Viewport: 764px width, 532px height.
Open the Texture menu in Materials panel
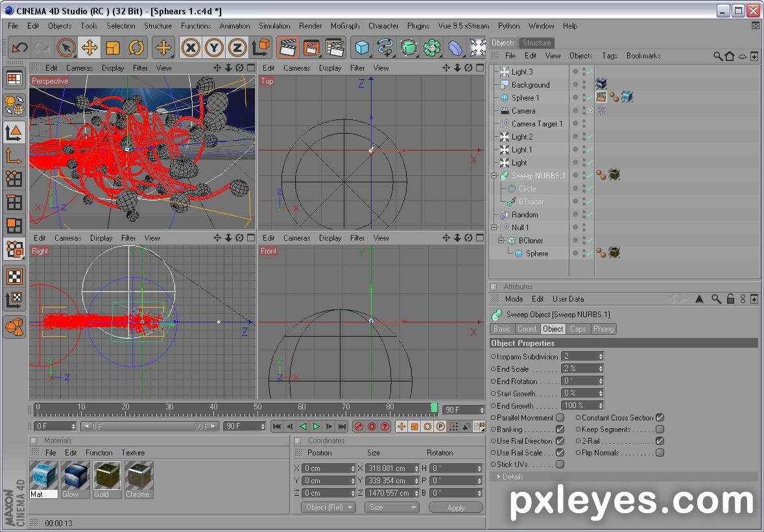click(x=133, y=453)
